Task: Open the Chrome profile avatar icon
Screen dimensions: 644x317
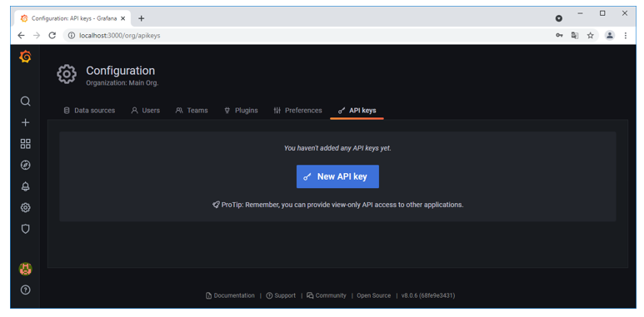Action: pos(610,36)
